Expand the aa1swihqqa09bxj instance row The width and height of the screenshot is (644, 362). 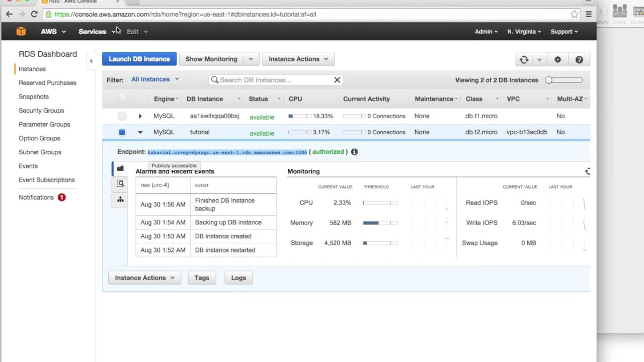[x=140, y=116]
